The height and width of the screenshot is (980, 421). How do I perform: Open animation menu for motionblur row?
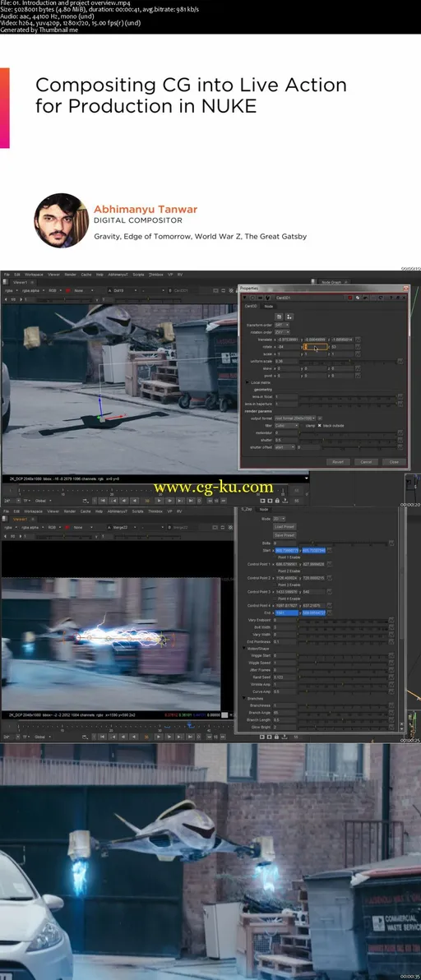(400, 432)
